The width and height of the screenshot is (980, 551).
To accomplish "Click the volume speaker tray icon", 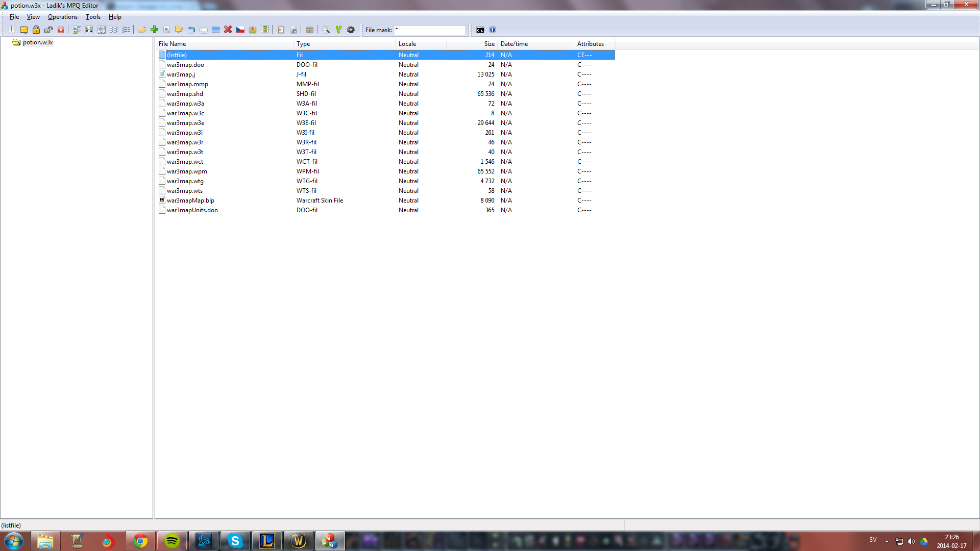I will point(911,541).
